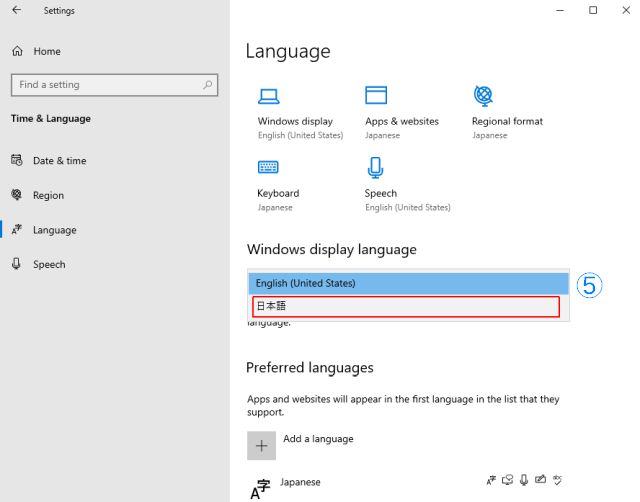Image resolution: width=640 pixels, height=502 pixels.
Task: Select Japanese in preferred languages list
Action: [300, 482]
